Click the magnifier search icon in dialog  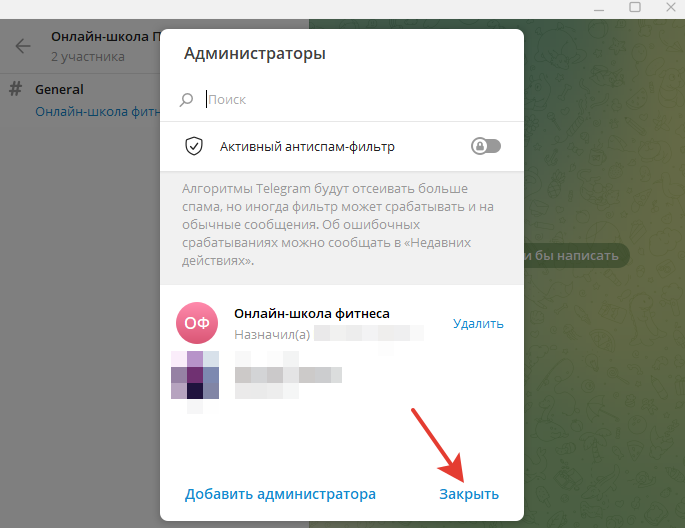(186, 100)
